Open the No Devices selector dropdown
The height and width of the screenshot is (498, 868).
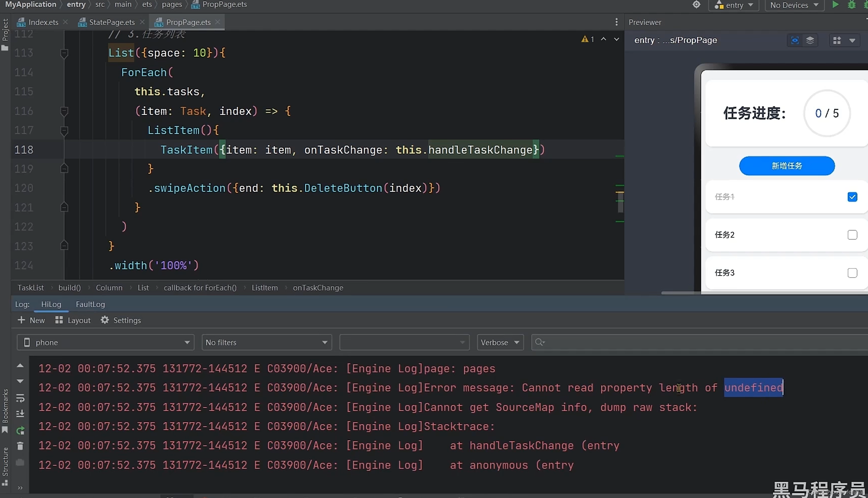794,5
